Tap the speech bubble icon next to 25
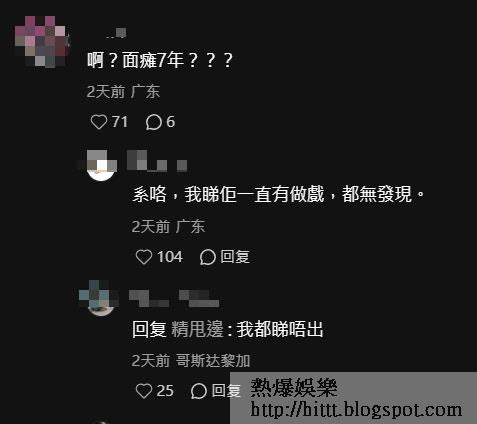 point(199,391)
